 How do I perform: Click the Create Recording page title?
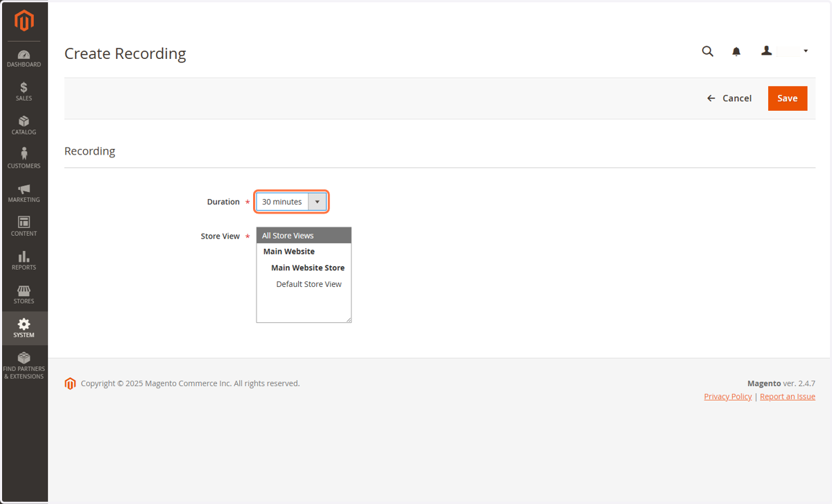click(125, 53)
